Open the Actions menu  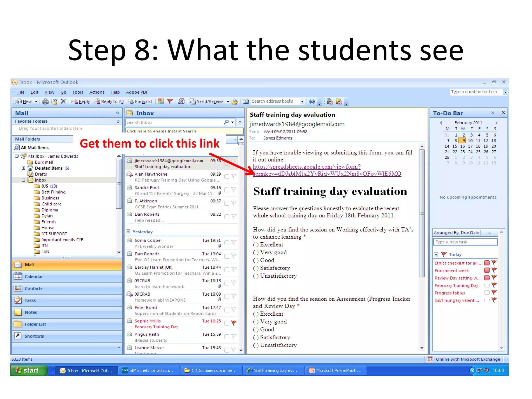tap(97, 92)
